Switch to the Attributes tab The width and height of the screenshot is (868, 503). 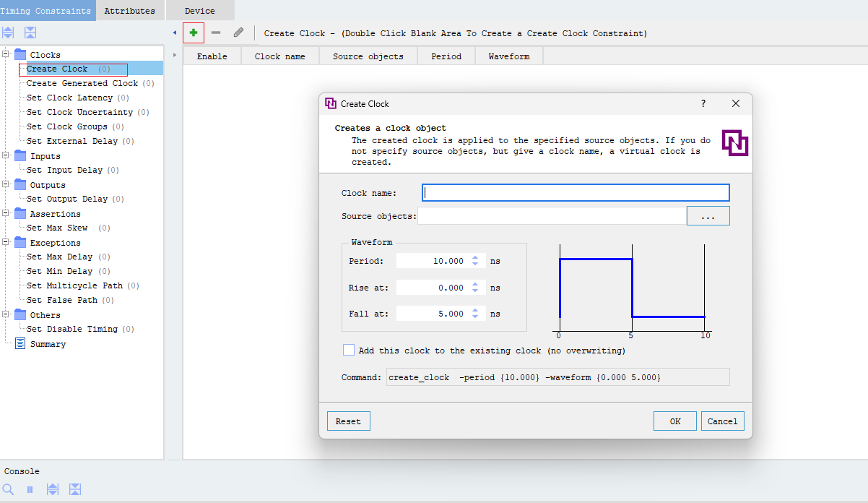click(x=130, y=10)
